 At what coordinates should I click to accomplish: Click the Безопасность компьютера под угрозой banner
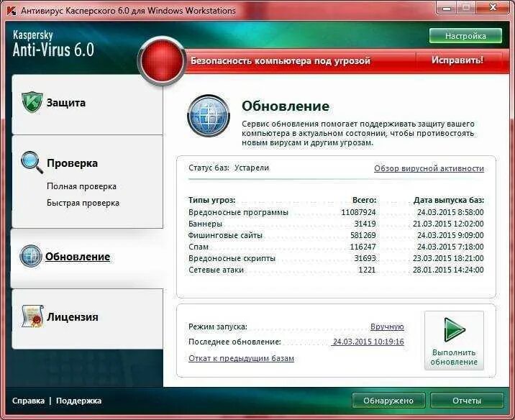(x=281, y=60)
